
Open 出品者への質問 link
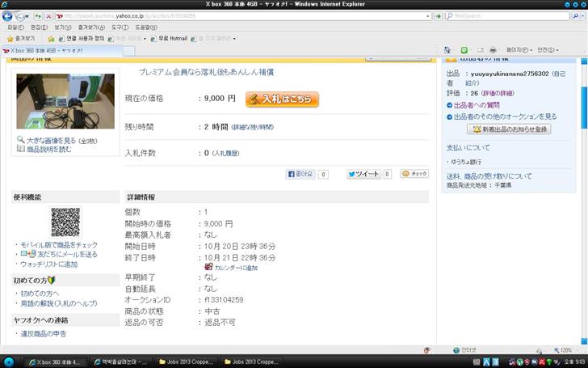click(477, 105)
